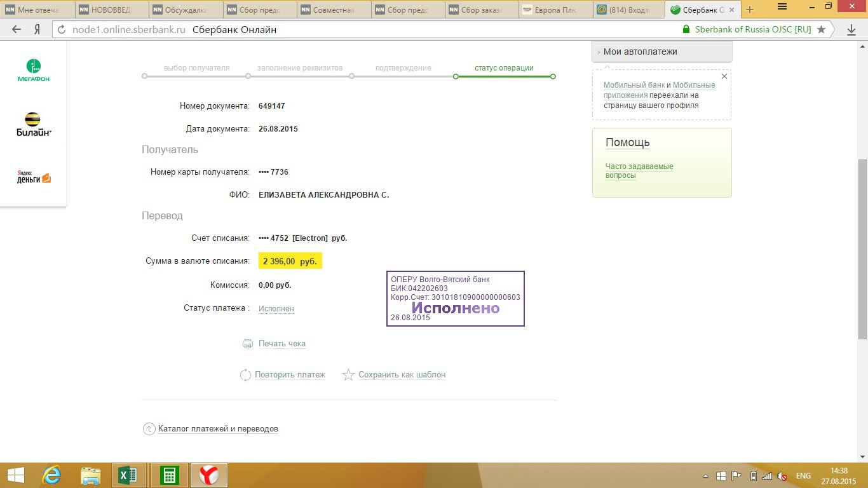Expand the 'Мои автоплатежи' section
The width and height of the screenshot is (868, 488).
(662, 51)
